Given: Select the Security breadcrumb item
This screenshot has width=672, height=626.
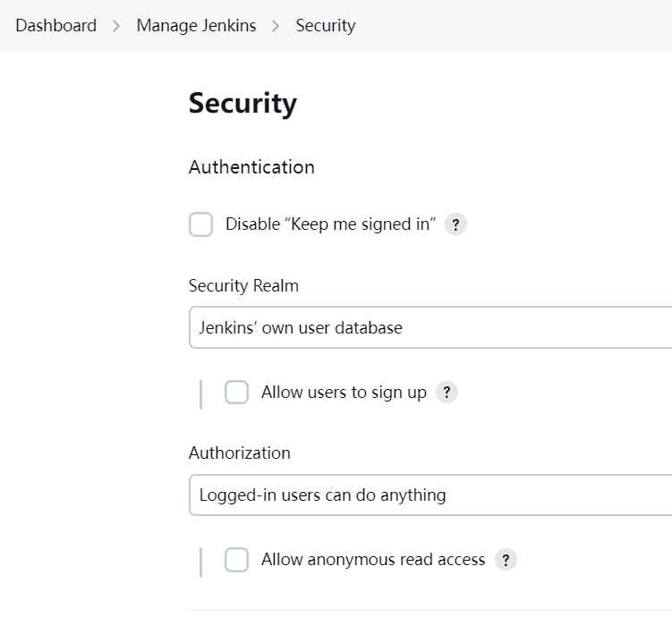Looking at the screenshot, I should 326,26.
